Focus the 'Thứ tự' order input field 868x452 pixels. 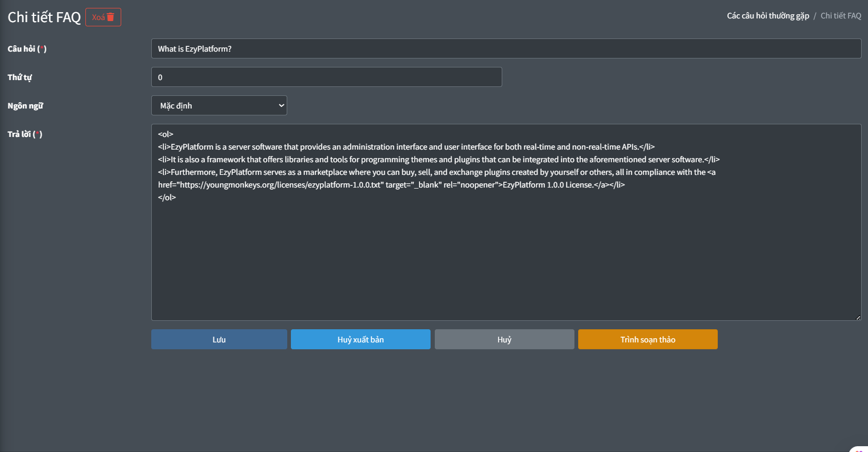tap(326, 77)
